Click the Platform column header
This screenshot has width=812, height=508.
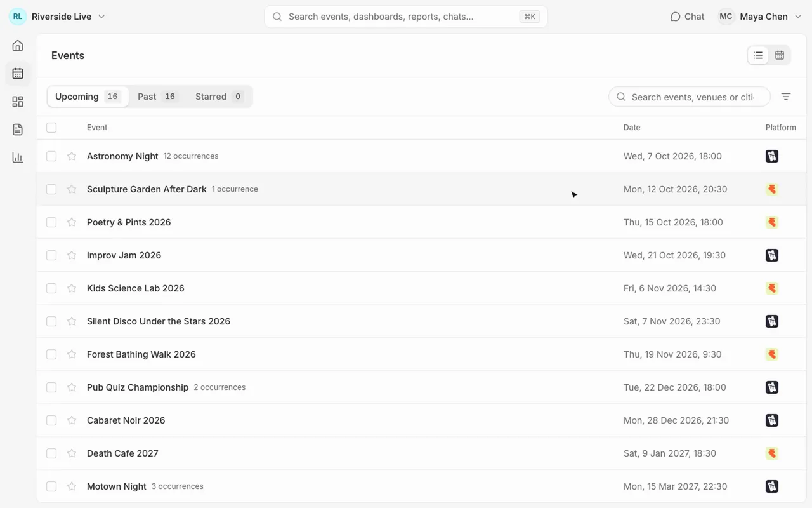click(781, 128)
